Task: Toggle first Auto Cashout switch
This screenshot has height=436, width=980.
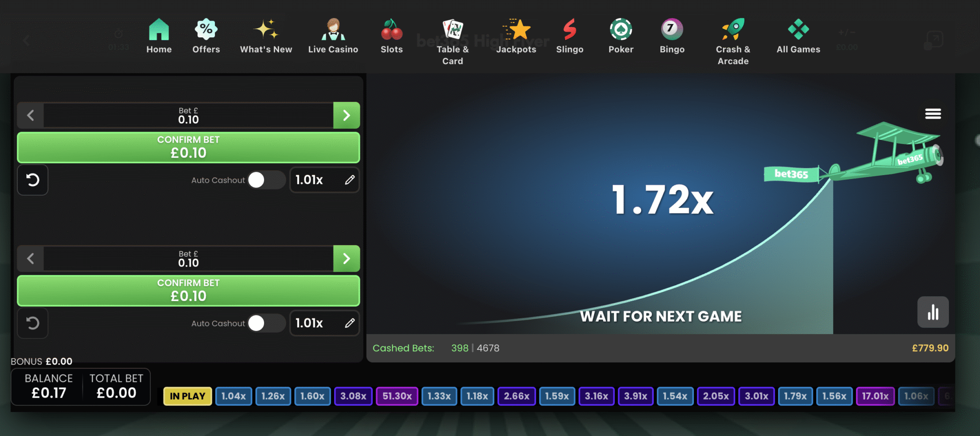Action: pos(266,180)
